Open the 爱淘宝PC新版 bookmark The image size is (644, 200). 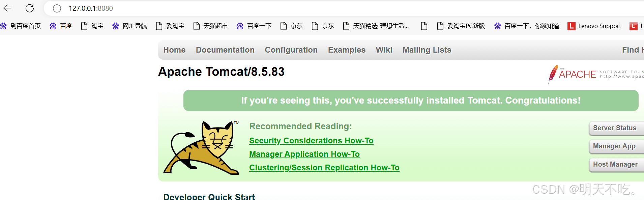click(x=461, y=26)
